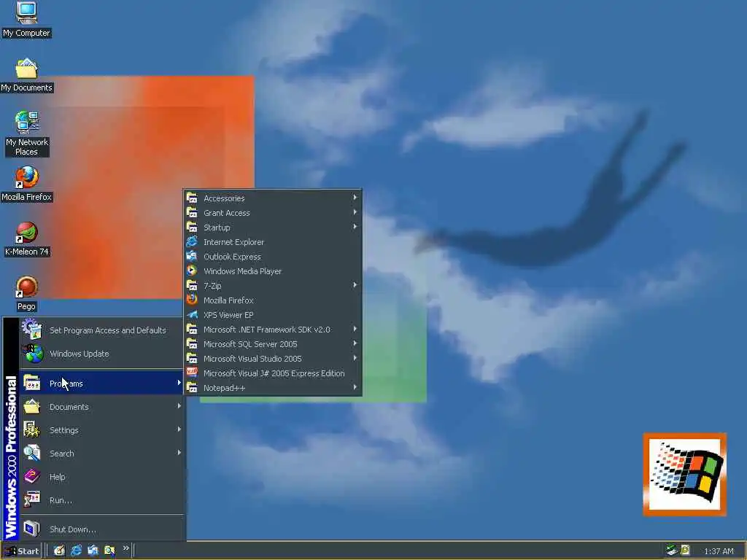
Task: Click the Help book icon in Start menu
Action: pyautogui.click(x=32, y=476)
